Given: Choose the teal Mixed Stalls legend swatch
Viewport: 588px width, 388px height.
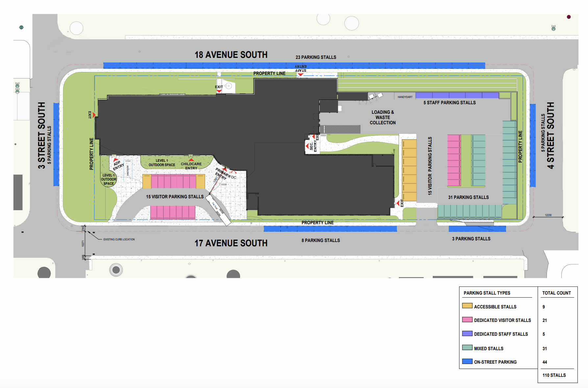Looking at the screenshot, I should click(467, 348).
